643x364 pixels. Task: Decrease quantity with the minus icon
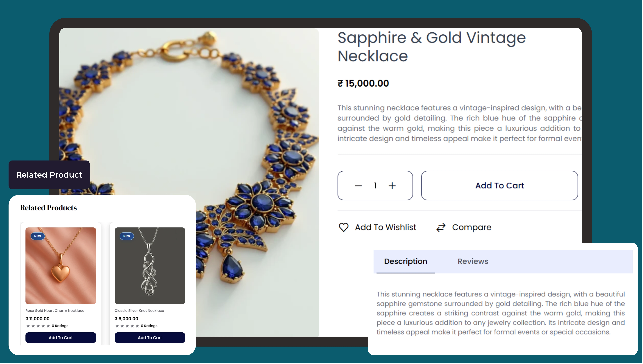358,186
